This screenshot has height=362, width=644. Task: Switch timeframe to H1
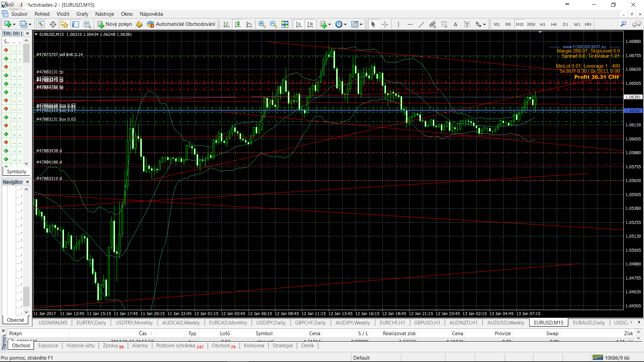pos(543,24)
